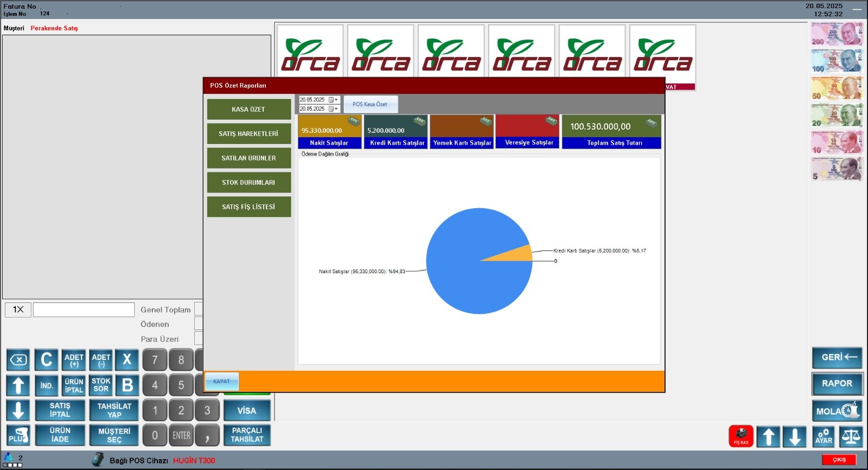Open the Ayar settings gear icon
The width and height of the screenshot is (868, 470).
[x=824, y=436]
